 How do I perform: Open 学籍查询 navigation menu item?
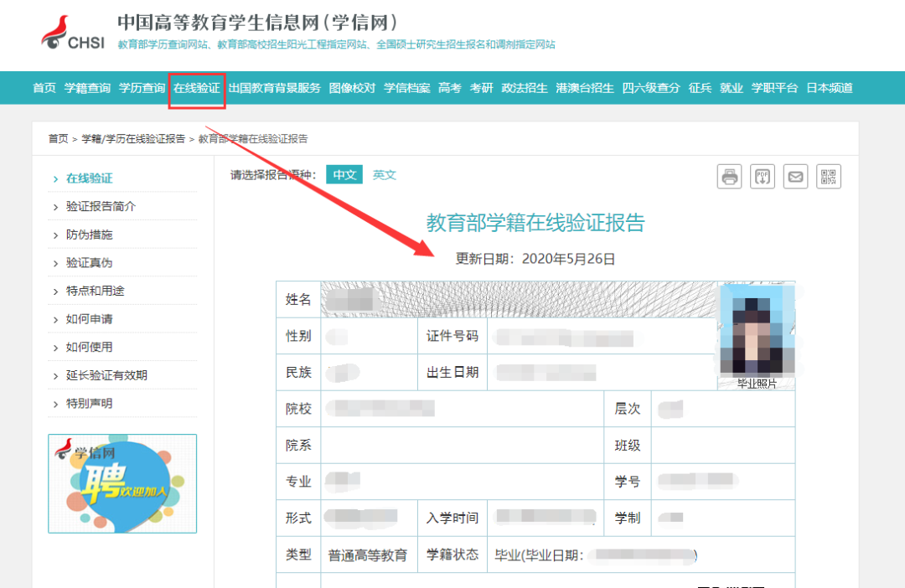[x=87, y=88]
